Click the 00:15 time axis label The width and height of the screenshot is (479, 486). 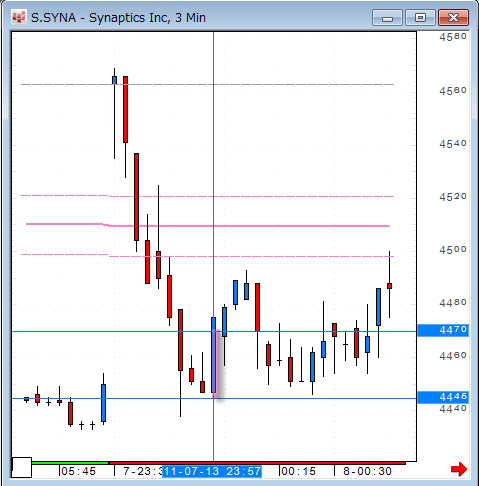point(299,471)
